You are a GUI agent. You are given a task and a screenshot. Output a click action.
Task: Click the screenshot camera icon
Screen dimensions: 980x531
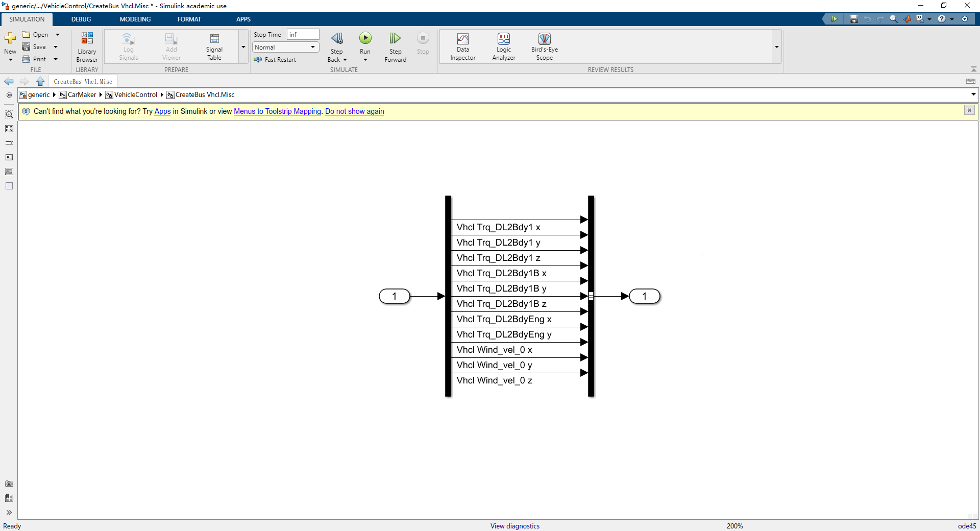tap(9, 484)
